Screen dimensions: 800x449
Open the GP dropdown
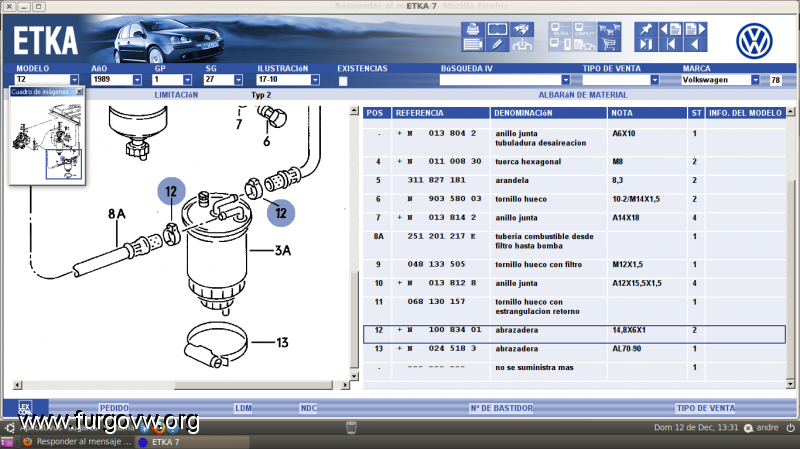187,80
